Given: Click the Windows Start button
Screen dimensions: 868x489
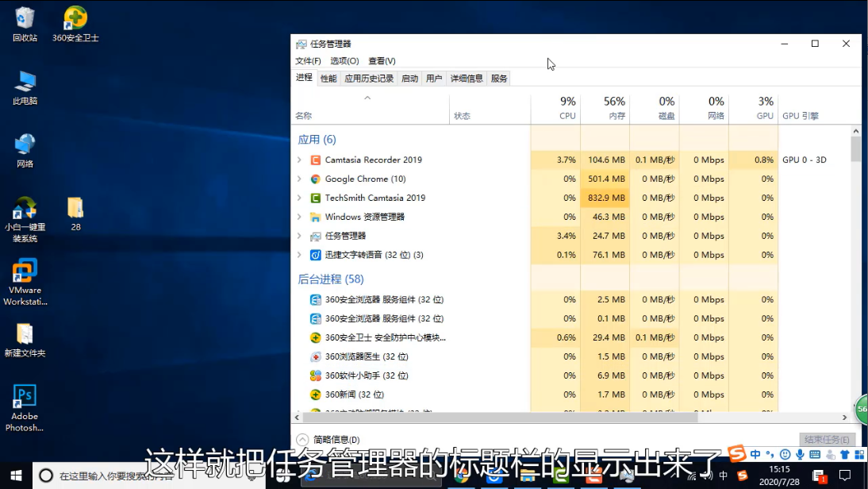Looking at the screenshot, I should (x=15, y=475).
